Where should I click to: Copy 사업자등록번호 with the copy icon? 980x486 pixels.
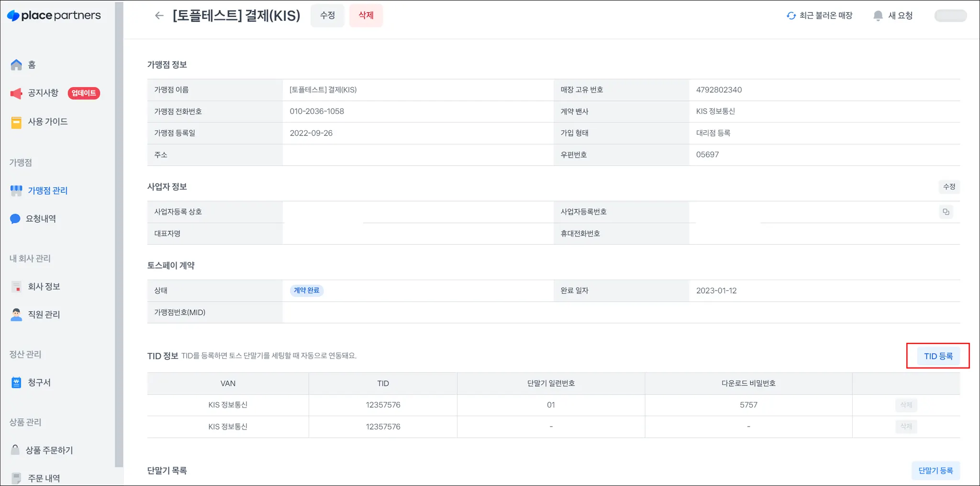click(946, 212)
